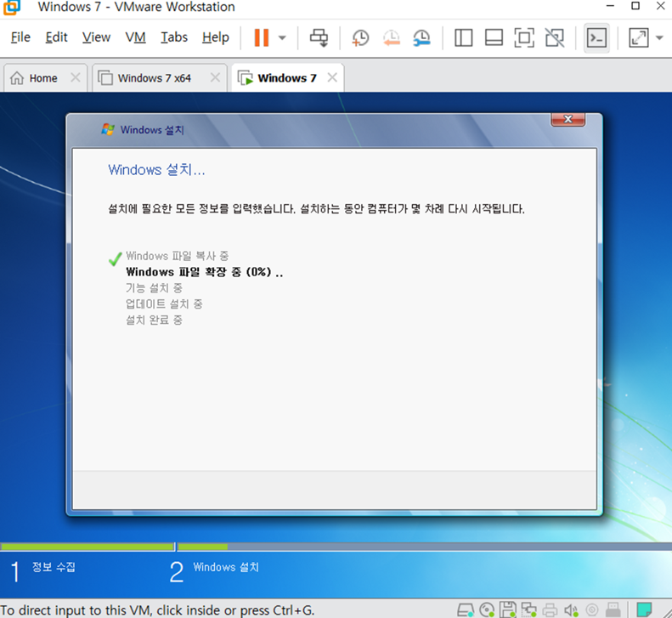
Task: Click the status bar Ctrl+G hint text
Action: click(x=157, y=609)
